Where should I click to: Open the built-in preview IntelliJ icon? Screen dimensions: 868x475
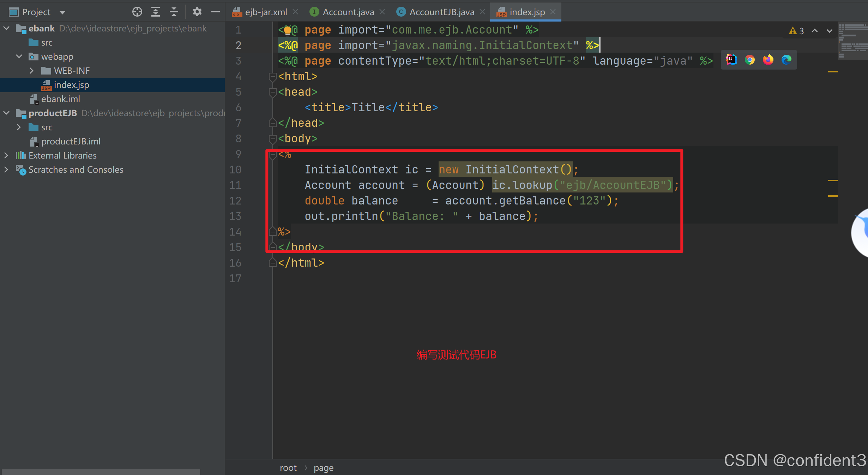[731, 60]
